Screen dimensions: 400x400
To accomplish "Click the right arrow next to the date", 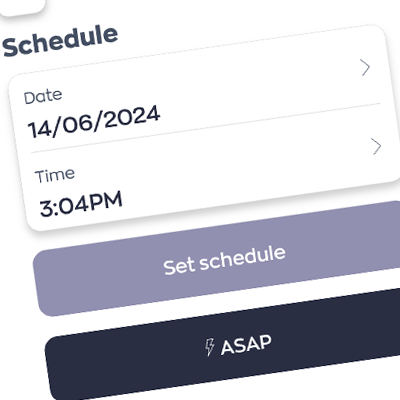I will click(x=366, y=68).
